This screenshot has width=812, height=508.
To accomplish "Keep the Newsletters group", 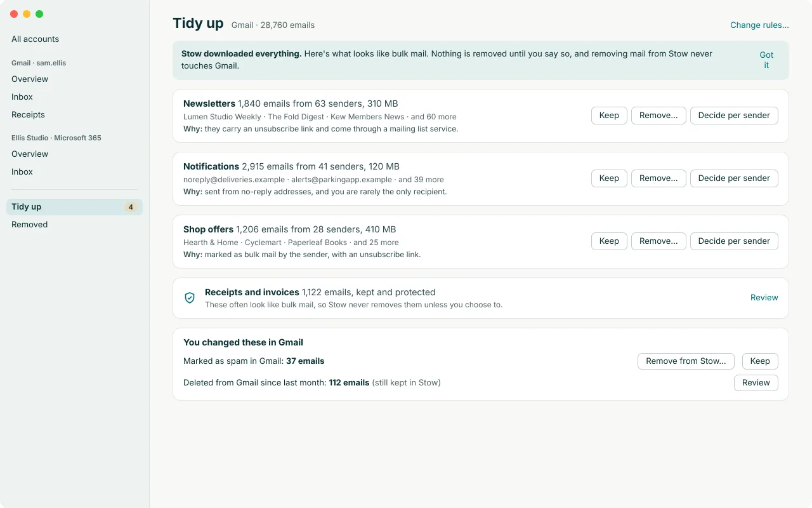I will click(609, 116).
